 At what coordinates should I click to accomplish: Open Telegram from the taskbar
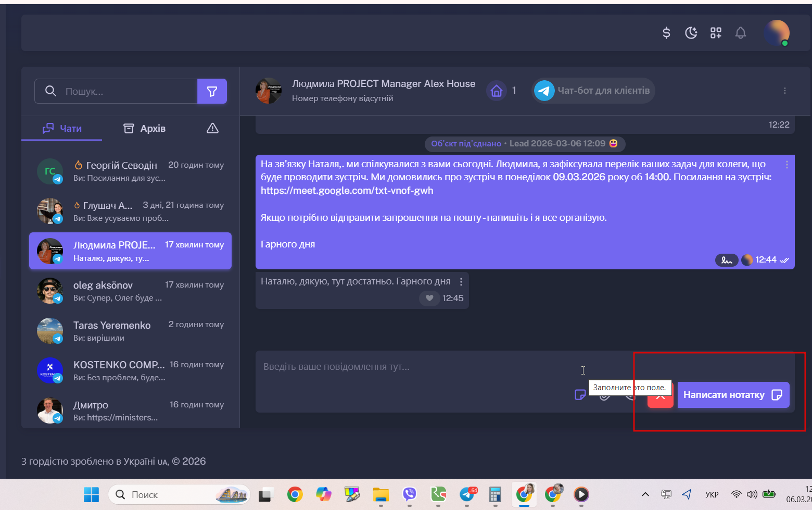467,494
